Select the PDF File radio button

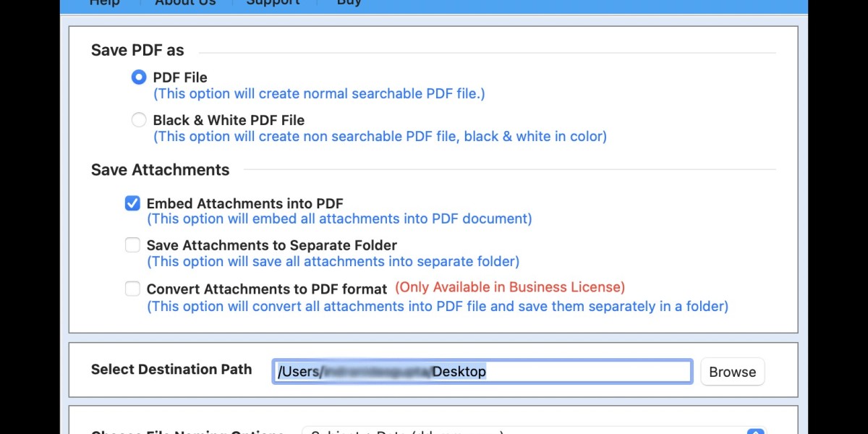coord(138,77)
